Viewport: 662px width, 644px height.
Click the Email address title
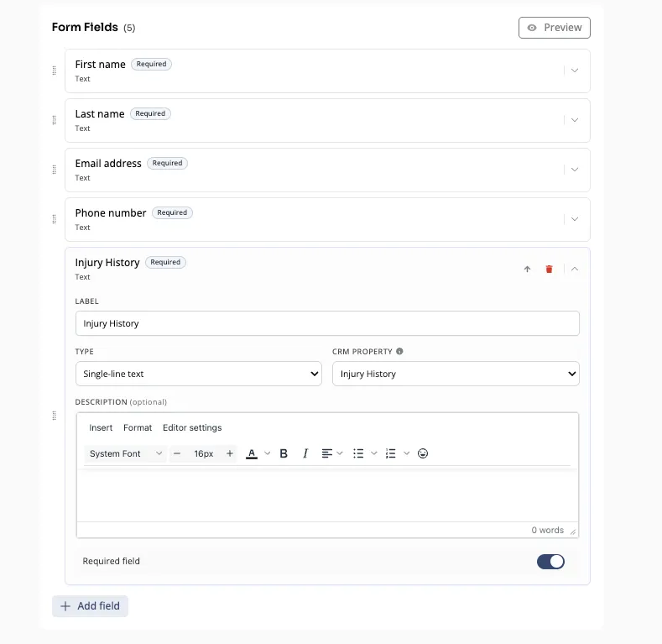tap(108, 163)
